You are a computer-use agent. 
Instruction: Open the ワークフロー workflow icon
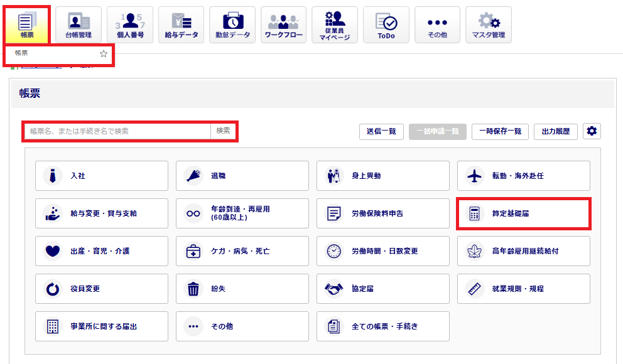[x=283, y=25]
